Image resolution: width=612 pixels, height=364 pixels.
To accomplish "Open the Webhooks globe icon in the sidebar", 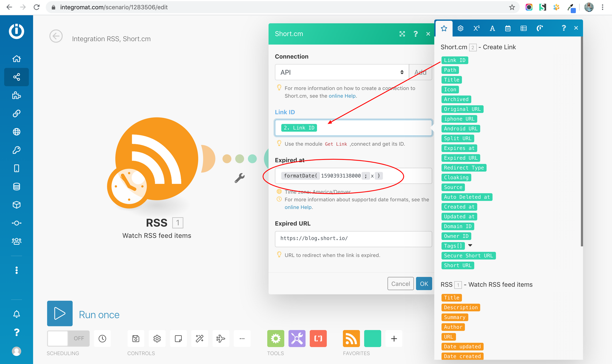I will (17, 132).
